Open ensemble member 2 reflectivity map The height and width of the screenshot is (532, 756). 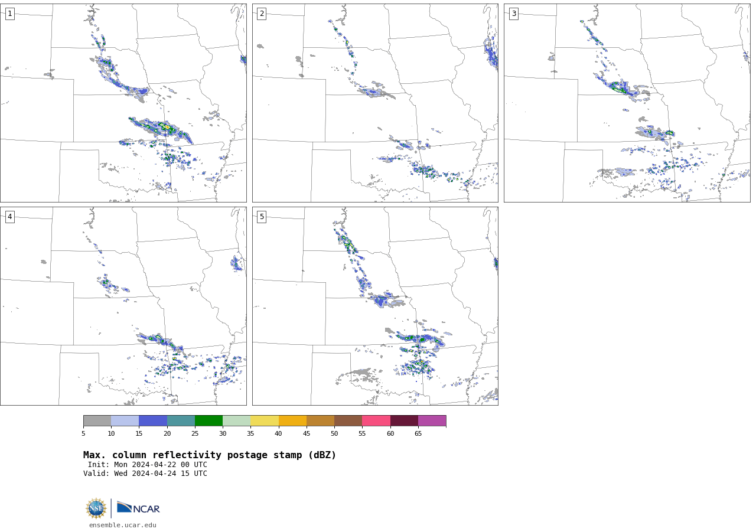pos(375,103)
